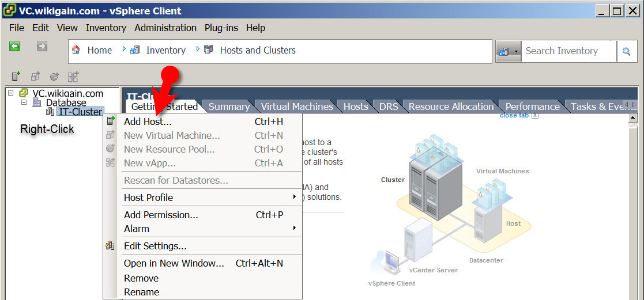Open the Plug-ins menu

(x=221, y=28)
